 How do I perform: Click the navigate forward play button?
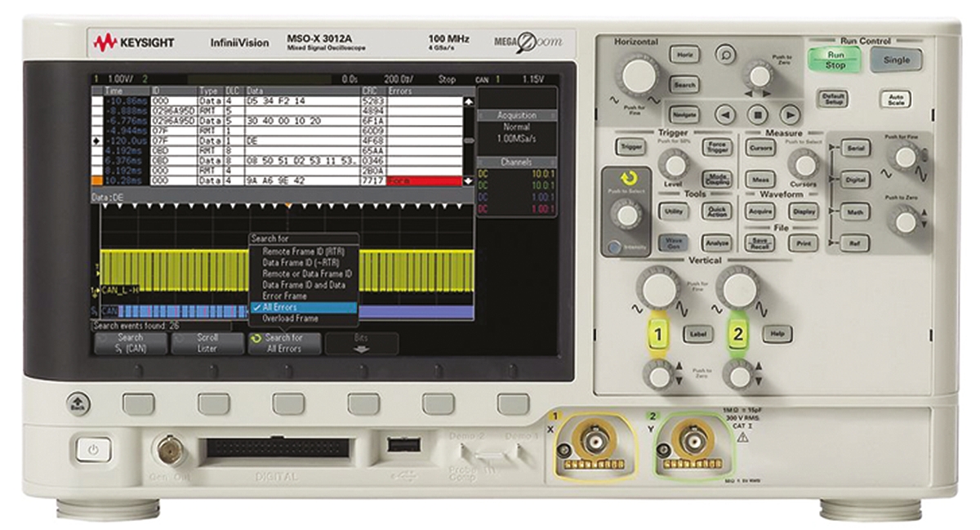coord(788,114)
